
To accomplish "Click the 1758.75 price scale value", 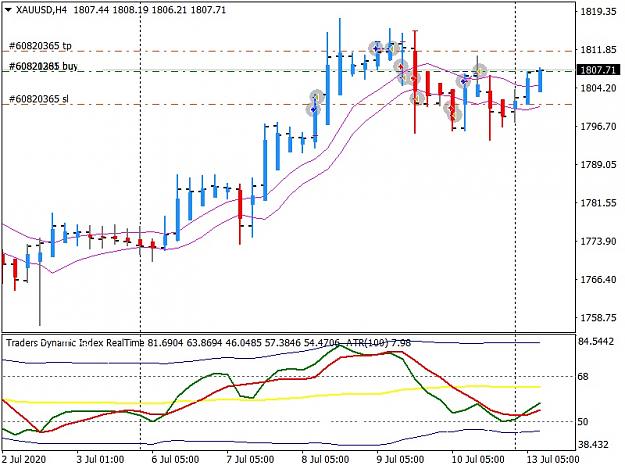I will coord(598,318).
